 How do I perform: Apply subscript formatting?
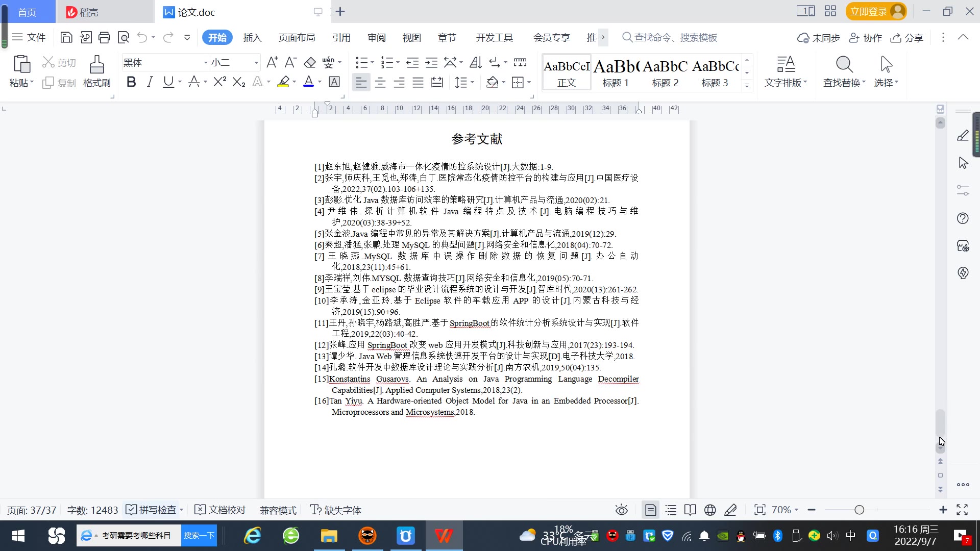pos(239,82)
